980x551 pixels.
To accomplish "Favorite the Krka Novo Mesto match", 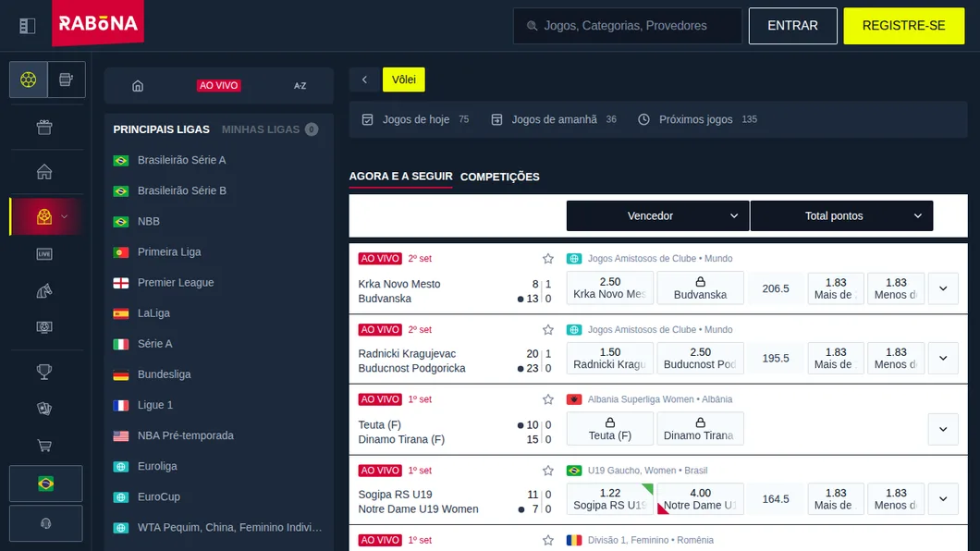I will tap(548, 259).
